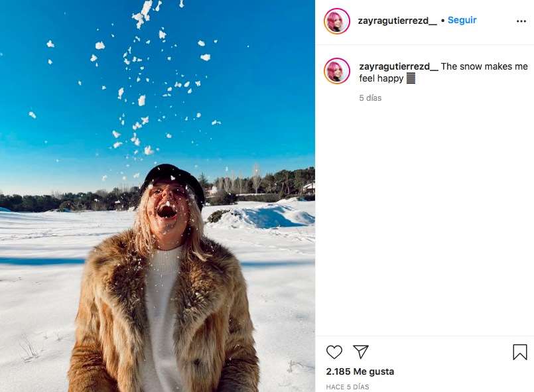Share the post via paper plane icon
Viewport: 534px width, 392px height.
tap(360, 352)
